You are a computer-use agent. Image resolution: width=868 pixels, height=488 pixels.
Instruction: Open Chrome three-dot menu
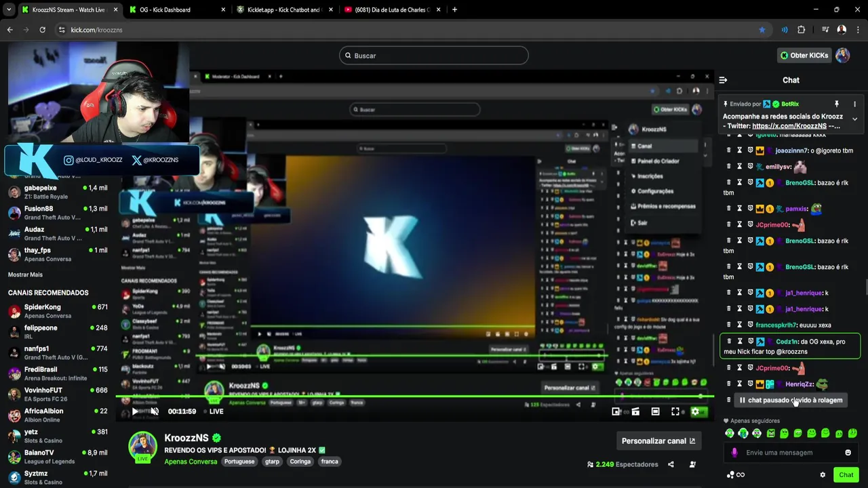[x=858, y=30]
